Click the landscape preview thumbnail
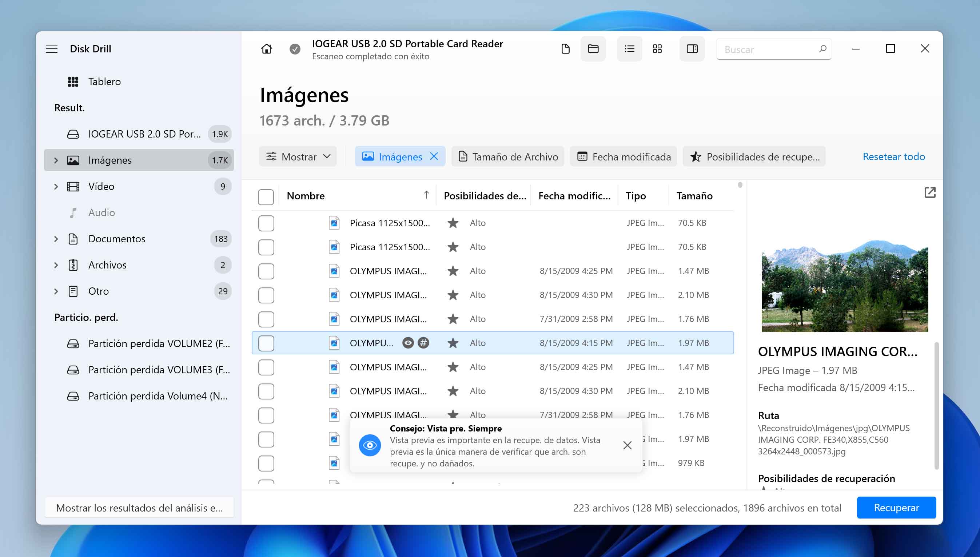The height and width of the screenshot is (557, 980). (845, 286)
